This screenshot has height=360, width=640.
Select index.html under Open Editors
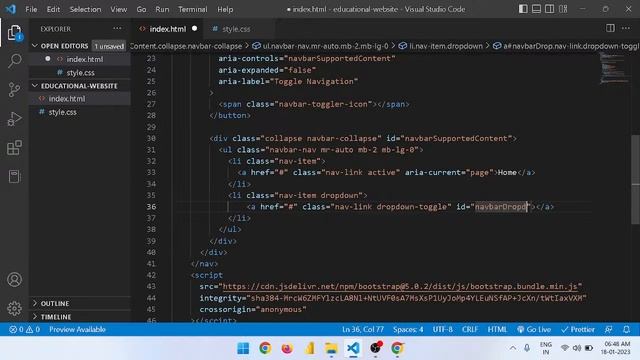80,59
